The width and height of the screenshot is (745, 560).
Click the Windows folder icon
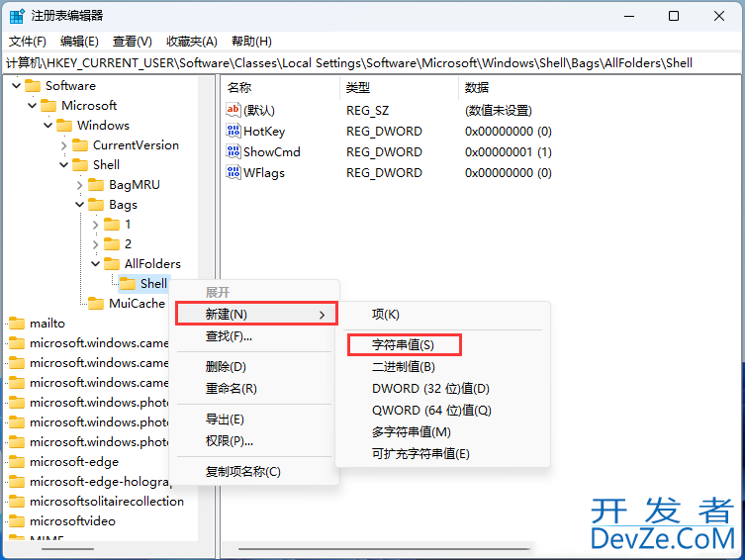point(64,126)
